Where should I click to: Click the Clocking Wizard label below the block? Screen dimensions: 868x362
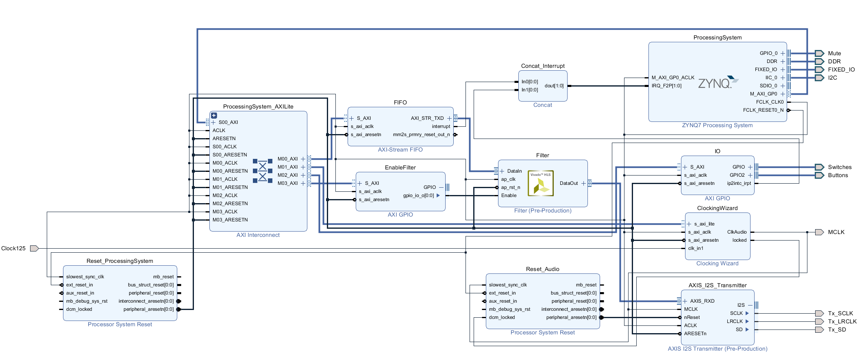click(x=717, y=263)
